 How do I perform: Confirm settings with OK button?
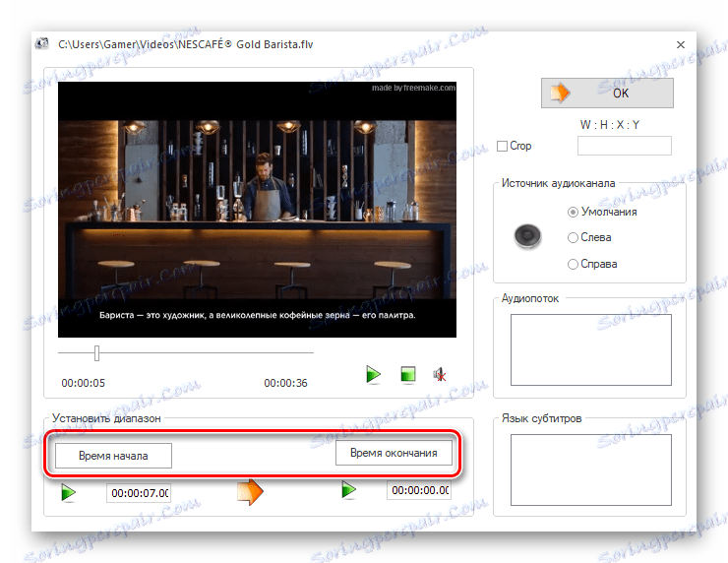(607, 93)
